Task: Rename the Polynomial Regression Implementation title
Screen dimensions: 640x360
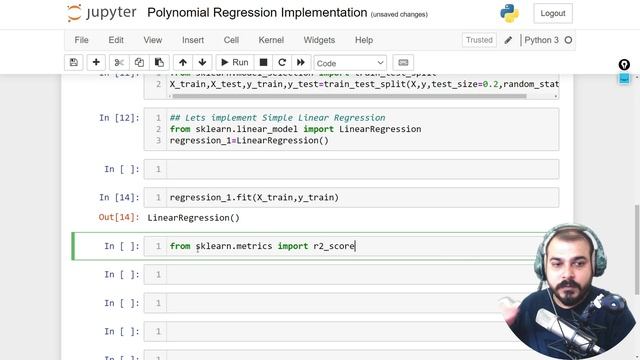Action: click(x=257, y=13)
